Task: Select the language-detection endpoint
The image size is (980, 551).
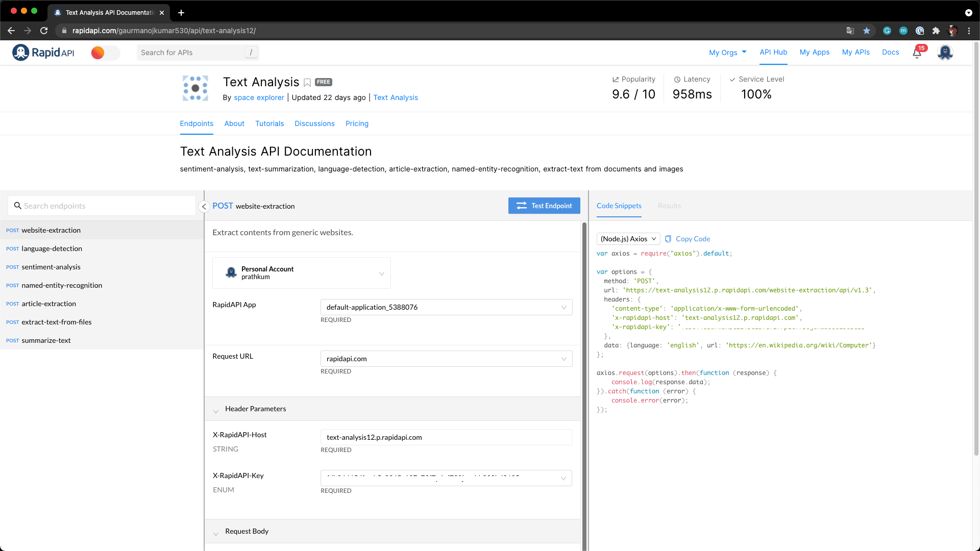Action: 102,248
